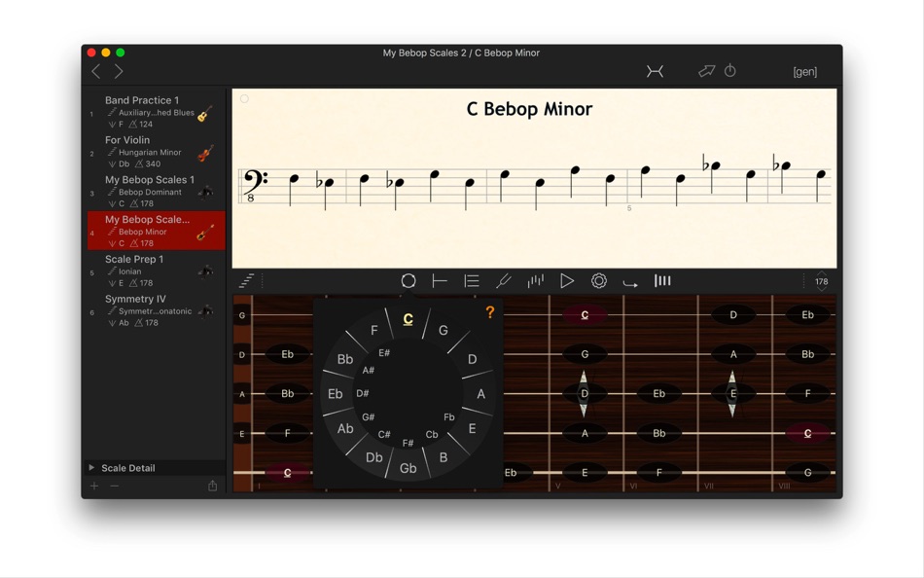
Task: Click the power/timer icon in the top toolbar
Action: (730, 70)
